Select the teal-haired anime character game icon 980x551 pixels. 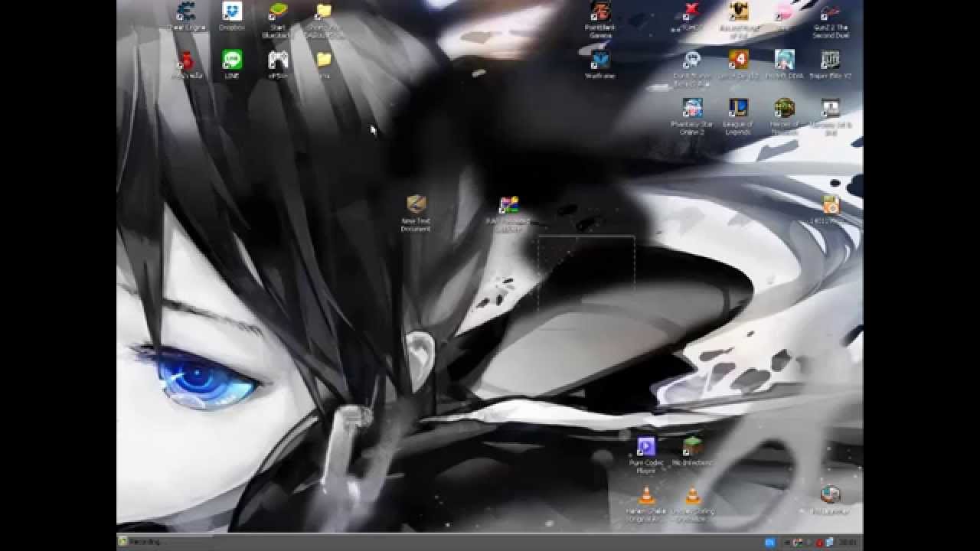pos(784,60)
